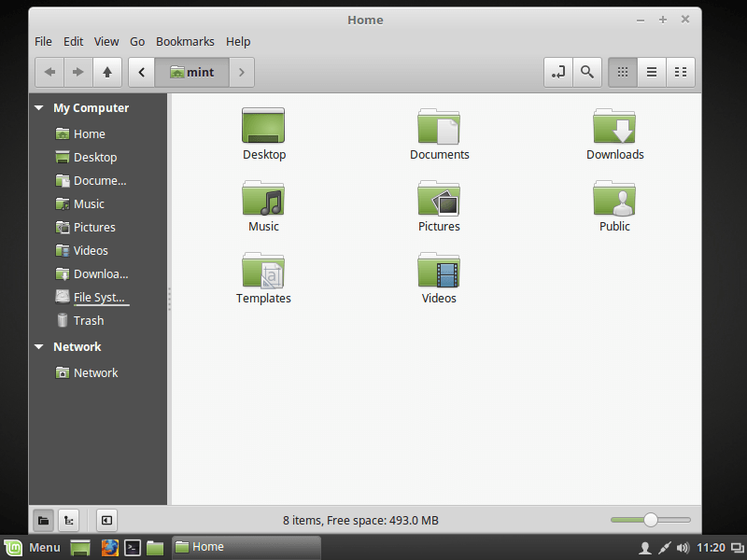Select the Desktop folder icon
Viewport: 747px width, 560px height.
coord(263,125)
